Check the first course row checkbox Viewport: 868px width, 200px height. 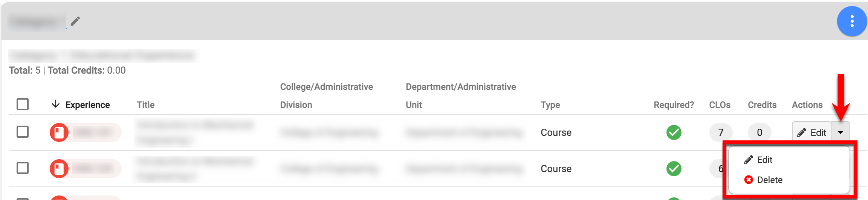(23, 132)
